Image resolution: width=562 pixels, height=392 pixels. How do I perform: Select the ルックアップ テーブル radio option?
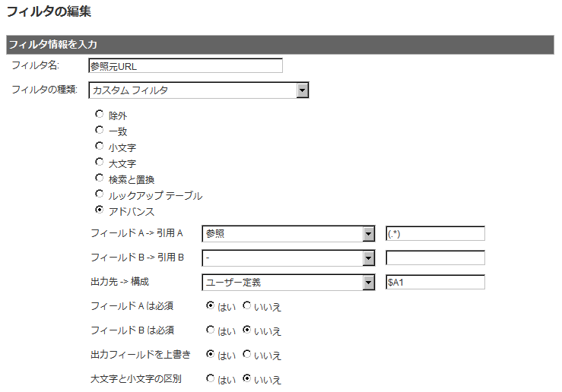100,194
